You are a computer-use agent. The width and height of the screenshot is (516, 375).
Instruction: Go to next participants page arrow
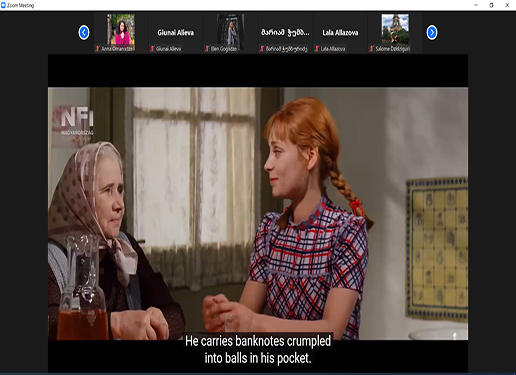[432, 33]
